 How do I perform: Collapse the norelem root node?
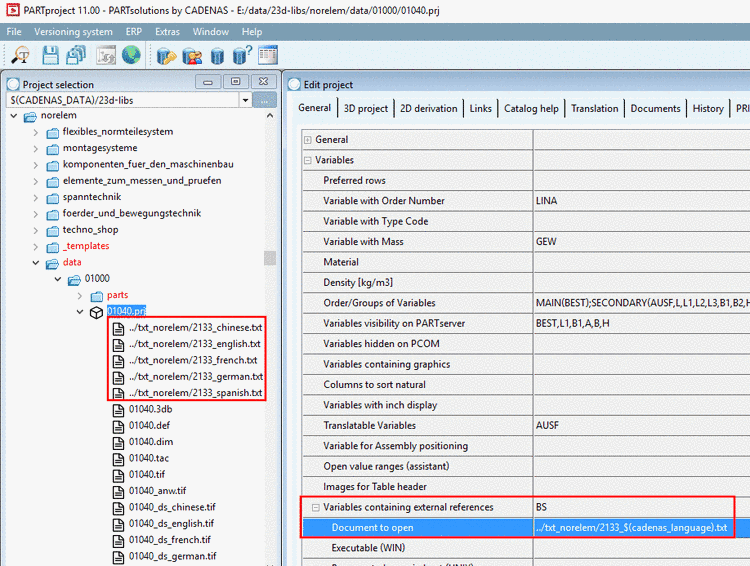pos(13,116)
